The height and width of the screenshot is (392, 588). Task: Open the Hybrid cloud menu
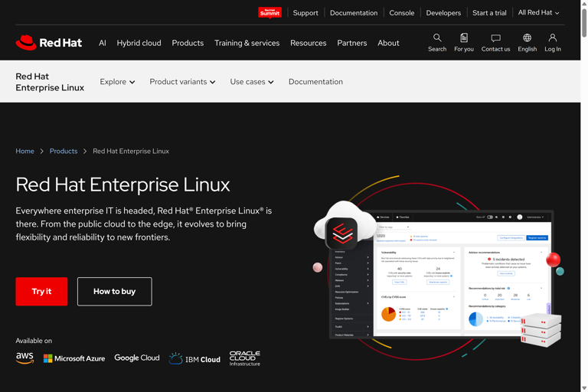[139, 43]
